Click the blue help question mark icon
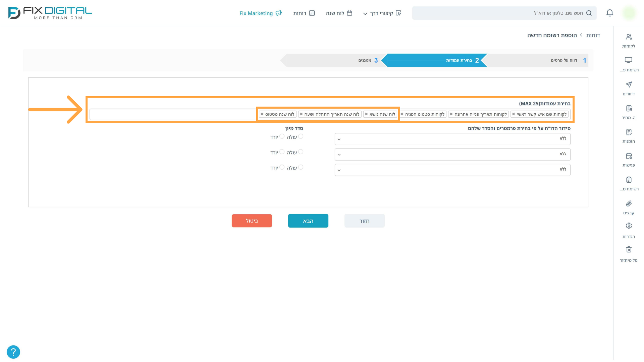The width and height of the screenshot is (644, 362). (13, 352)
